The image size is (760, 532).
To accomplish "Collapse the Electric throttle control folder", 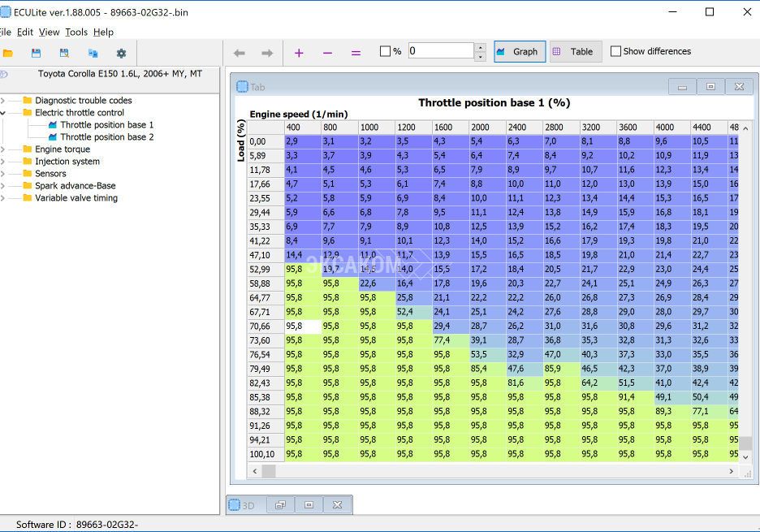I will click(3, 113).
